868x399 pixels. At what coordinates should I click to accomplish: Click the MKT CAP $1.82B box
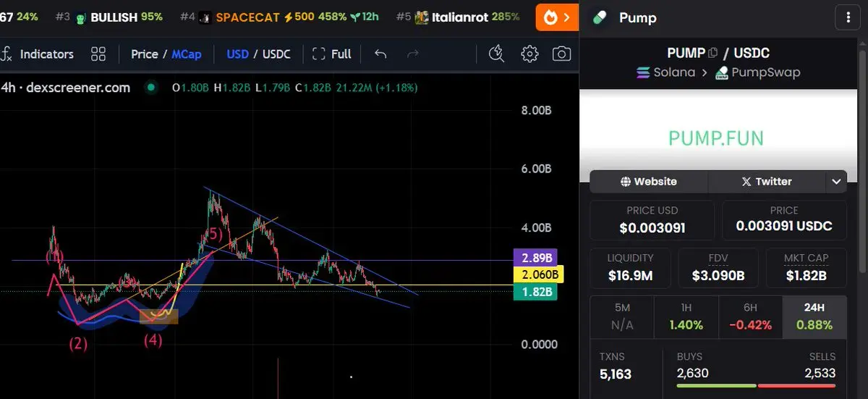806,266
